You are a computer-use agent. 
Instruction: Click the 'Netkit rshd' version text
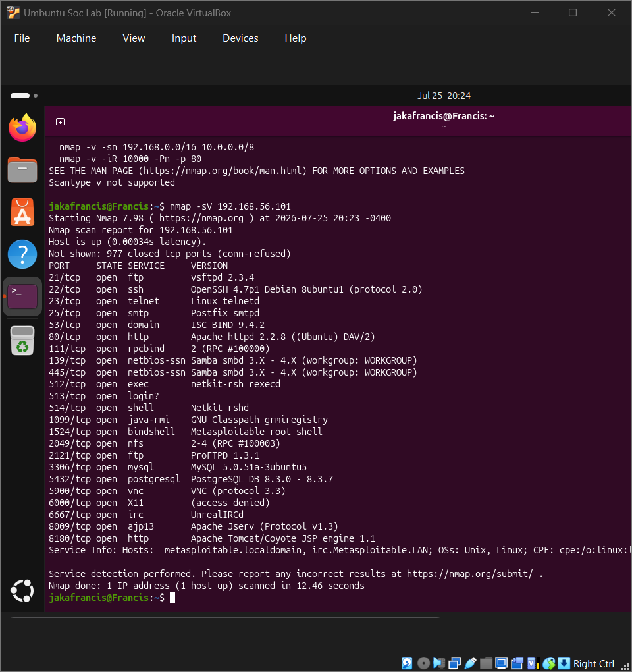(x=220, y=408)
